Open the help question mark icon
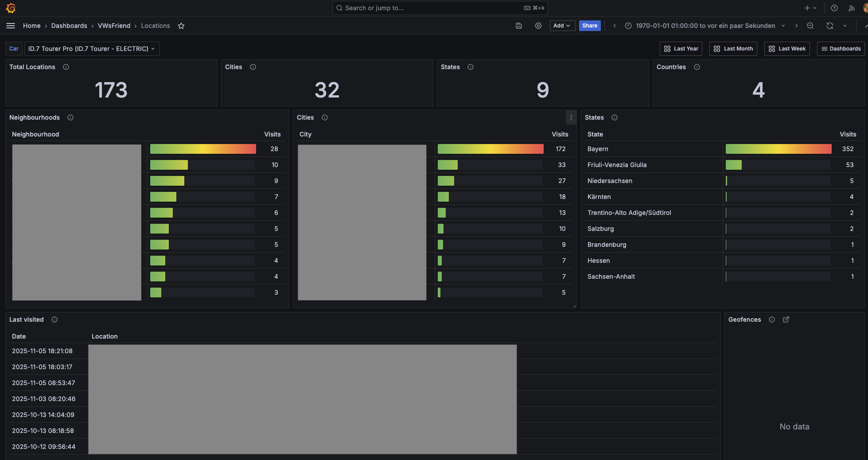868x460 pixels. click(x=834, y=8)
